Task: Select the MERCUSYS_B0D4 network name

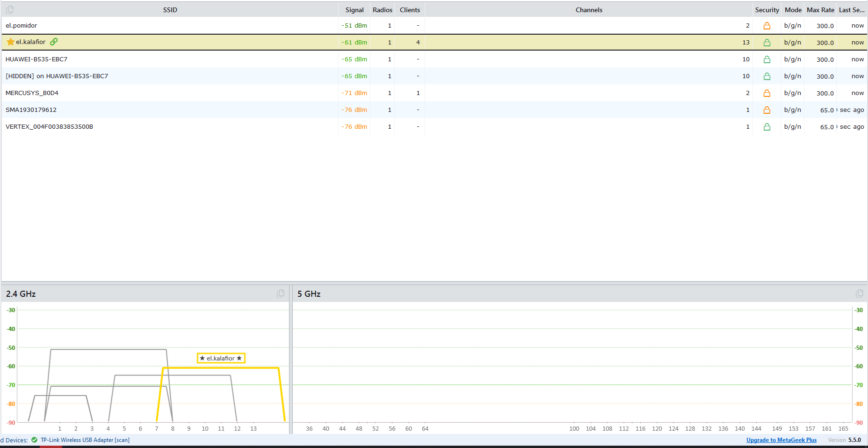Action: point(32,93)
